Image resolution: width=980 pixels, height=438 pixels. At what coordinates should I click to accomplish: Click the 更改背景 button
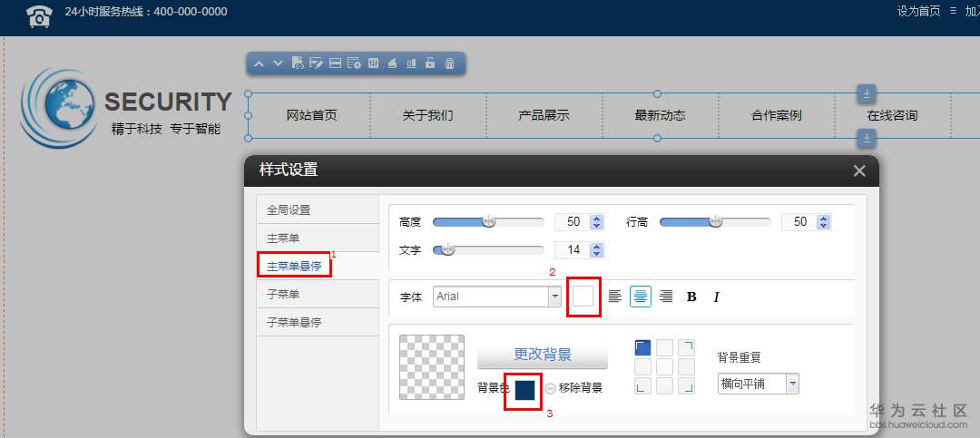(x=543, y=355)
